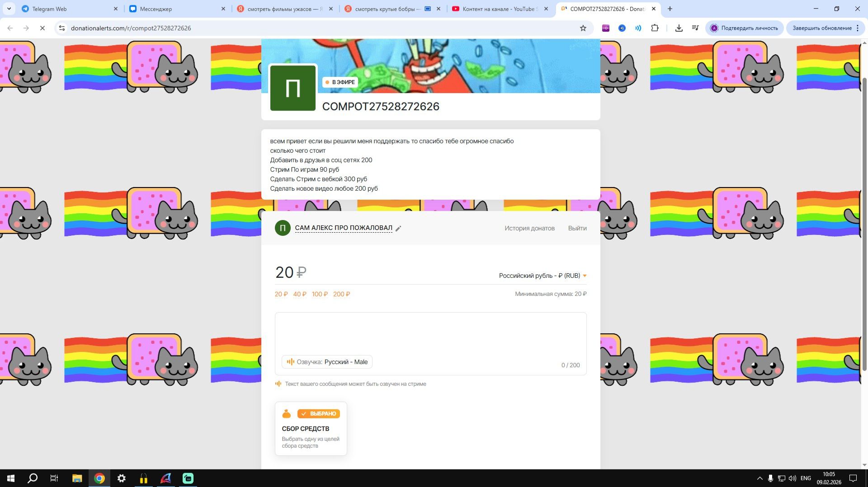Switch to the Контент на канале YouTube tab

[x=500, y=9]
